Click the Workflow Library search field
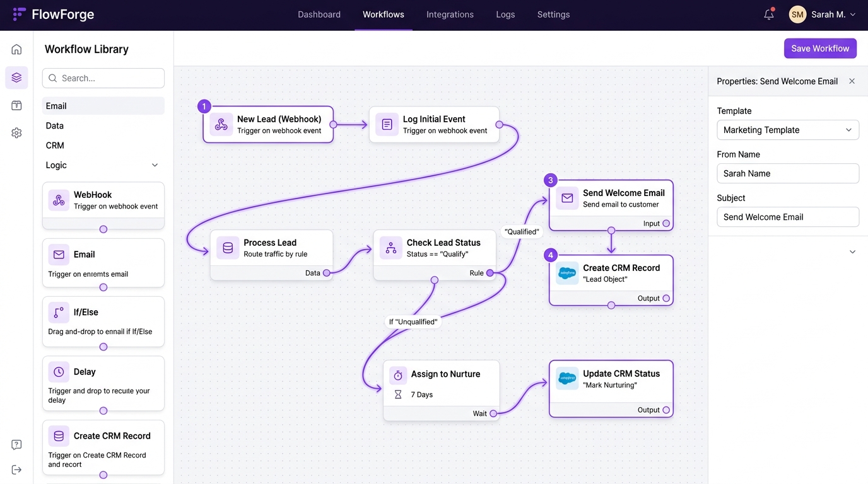868x484 pixels. click(x=103, y=78)
